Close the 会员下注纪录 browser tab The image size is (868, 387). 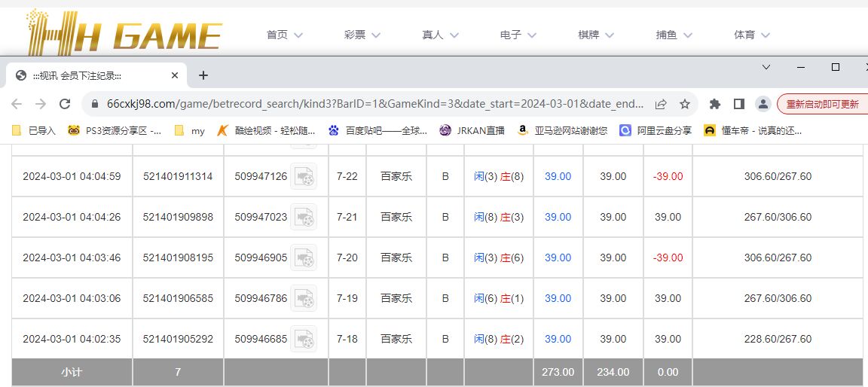tap(175, 76)
